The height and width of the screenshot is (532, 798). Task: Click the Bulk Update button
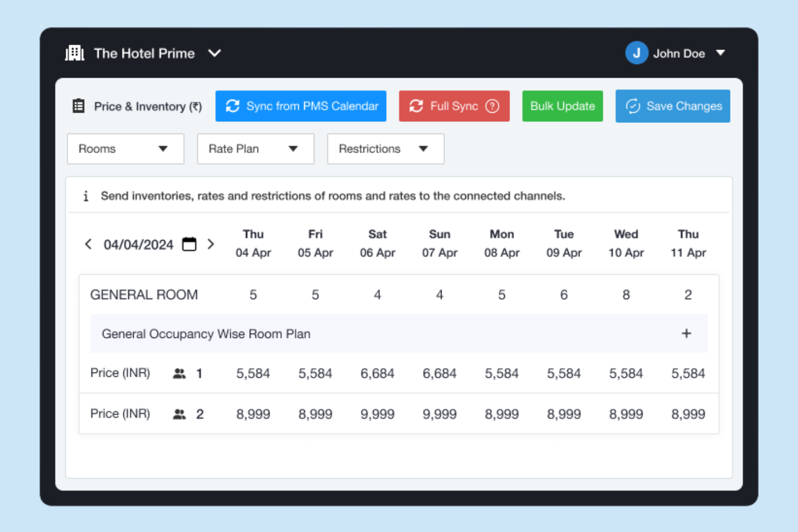click(562, 106)
